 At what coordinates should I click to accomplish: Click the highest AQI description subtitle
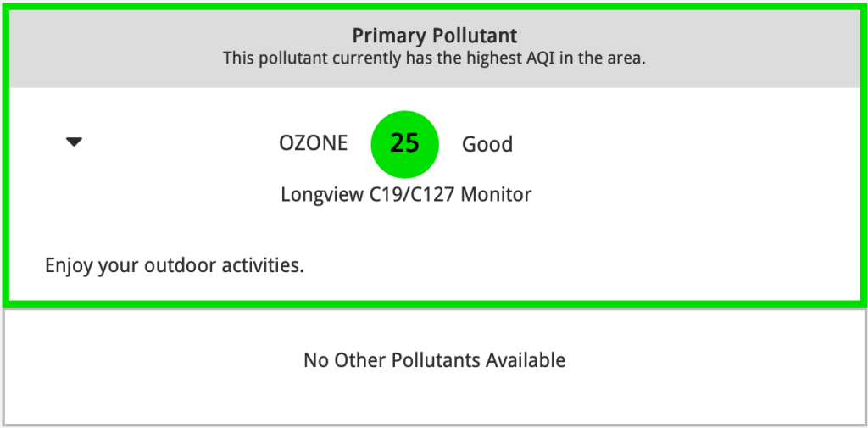pos(435,58)
